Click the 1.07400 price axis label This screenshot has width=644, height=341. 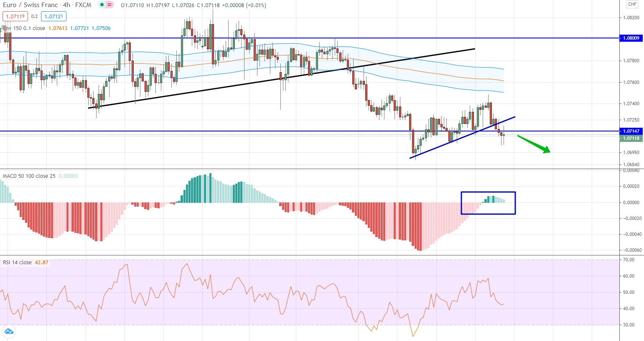click(x=631, y=104)
